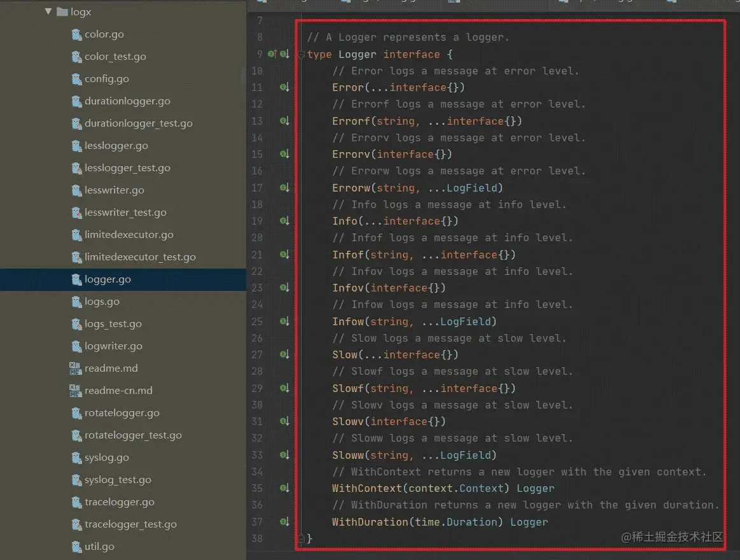Click the project panel vertical scrollbar
This screenshot has width=740, height=560.
242,76
